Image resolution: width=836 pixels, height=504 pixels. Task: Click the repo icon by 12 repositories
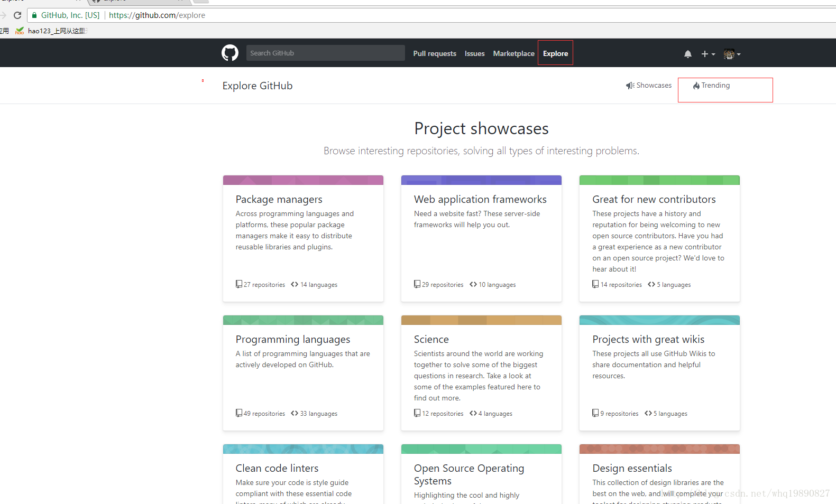coord(417,413)
